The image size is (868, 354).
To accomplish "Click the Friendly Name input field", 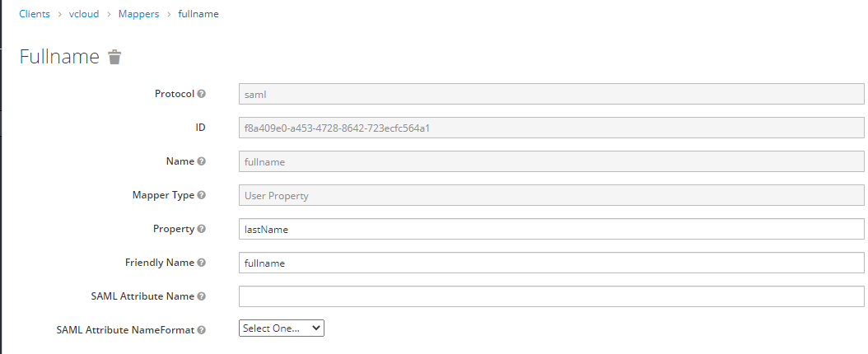I will pos(551,263).
